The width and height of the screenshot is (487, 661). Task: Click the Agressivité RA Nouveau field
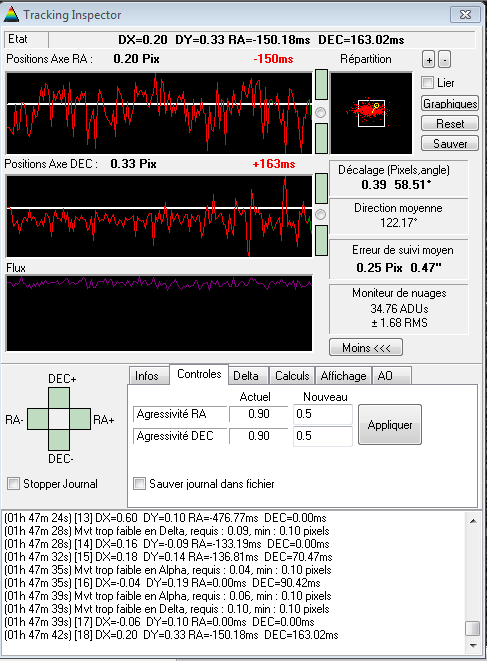323,414
